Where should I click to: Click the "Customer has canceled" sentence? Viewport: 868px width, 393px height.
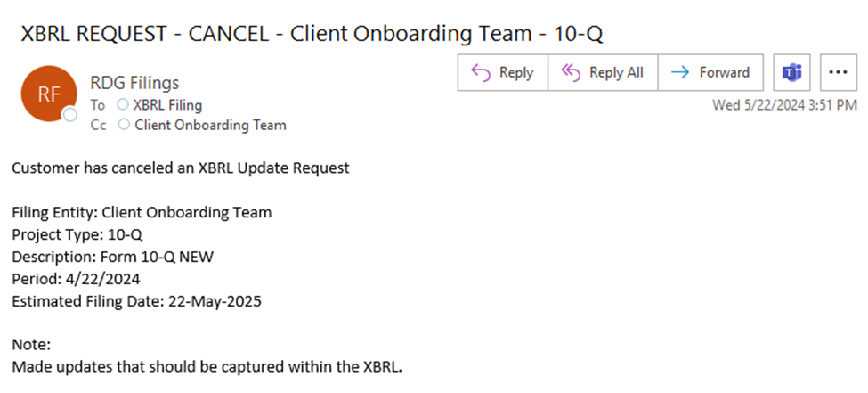coord(180,168)
